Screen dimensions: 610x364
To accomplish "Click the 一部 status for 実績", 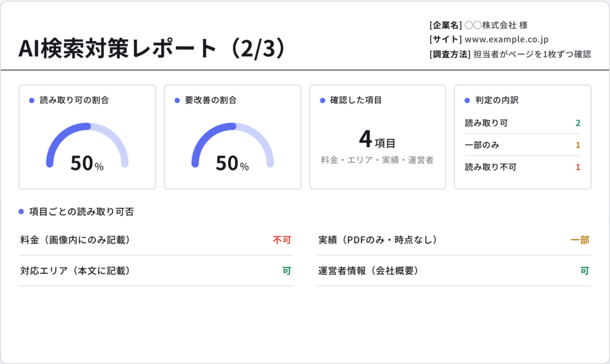I will coord(580,240).
